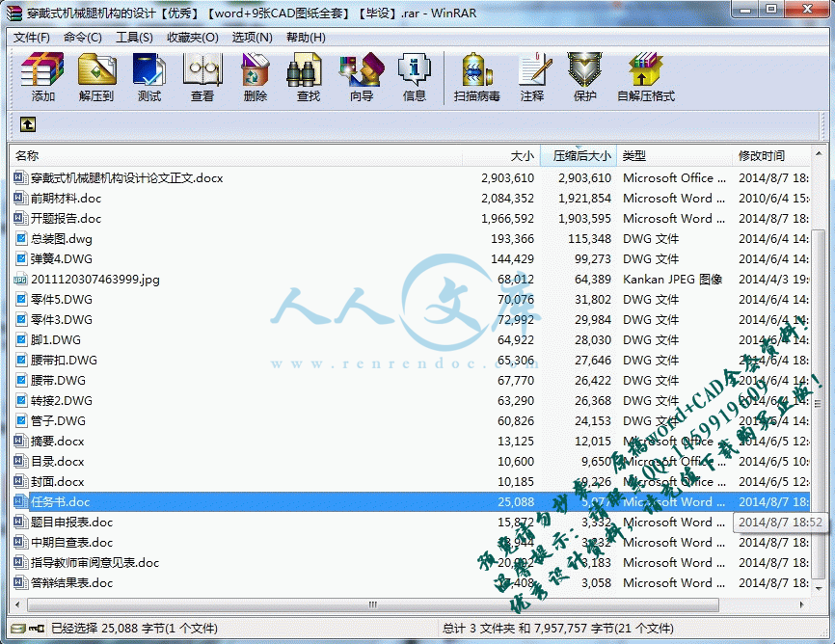
Task: Click the JPG icon of 2011120307463999.jpg
Action: (20, 280)
